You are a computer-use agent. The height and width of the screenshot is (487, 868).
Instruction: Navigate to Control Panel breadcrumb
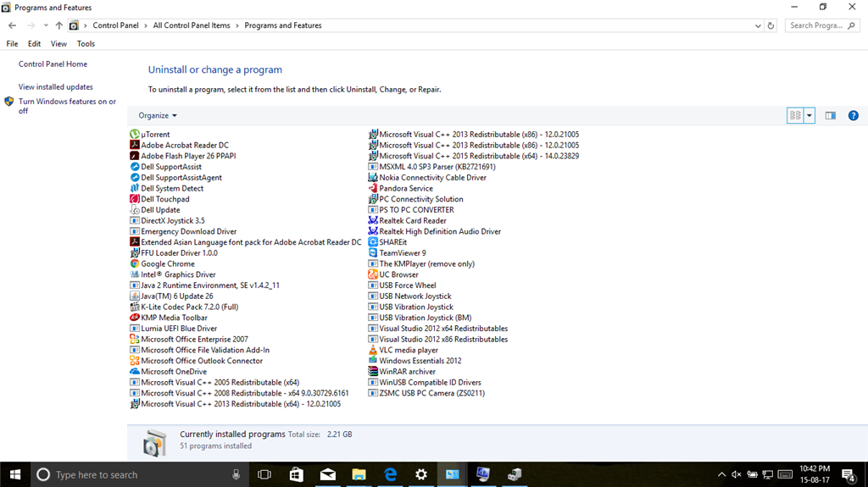[115, 25]
